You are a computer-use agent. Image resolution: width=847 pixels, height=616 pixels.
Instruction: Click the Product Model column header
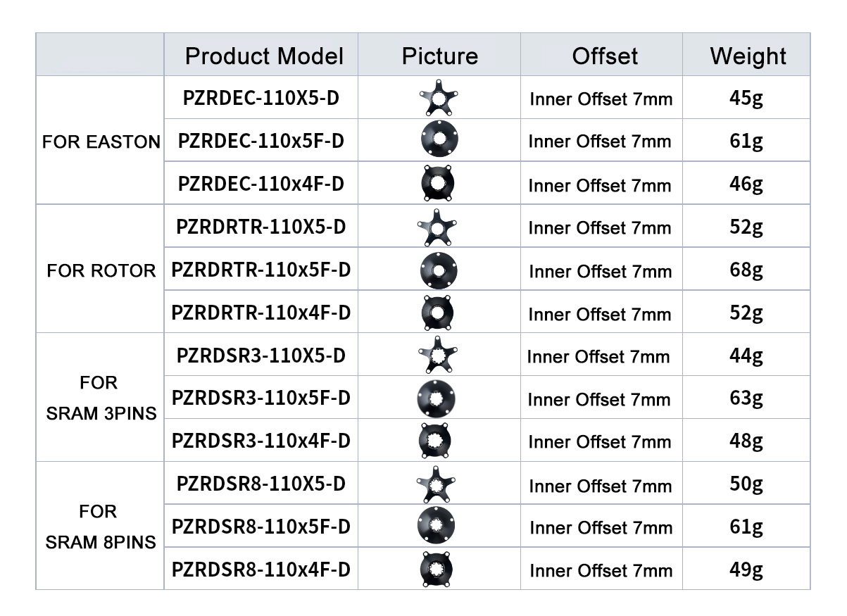point(264,56)
